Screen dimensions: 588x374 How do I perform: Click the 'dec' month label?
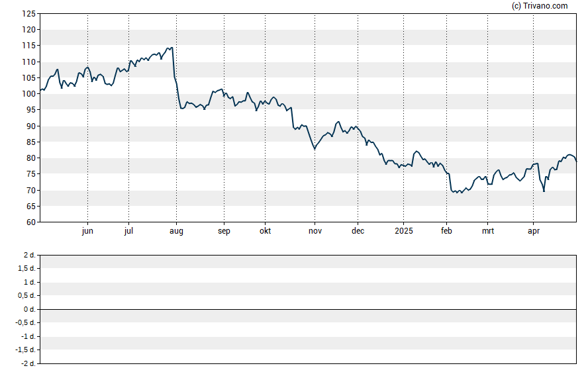tap(358, 231)
